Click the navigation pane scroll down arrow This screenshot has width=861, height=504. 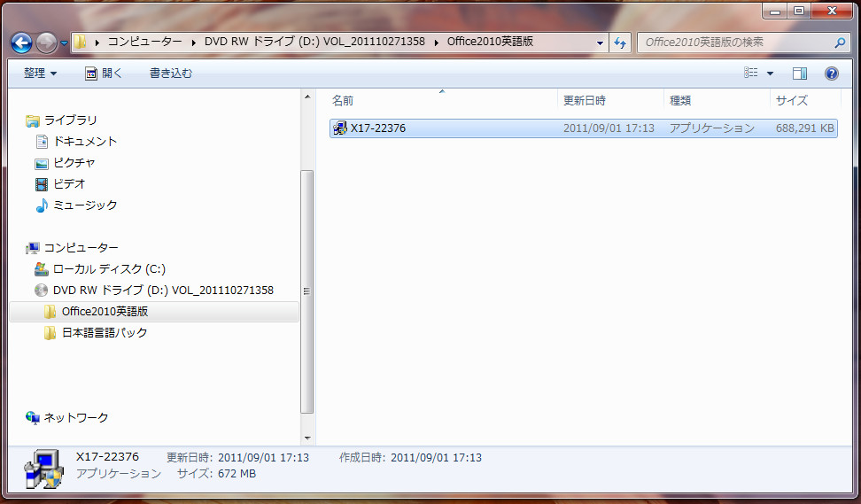[307, 438]
